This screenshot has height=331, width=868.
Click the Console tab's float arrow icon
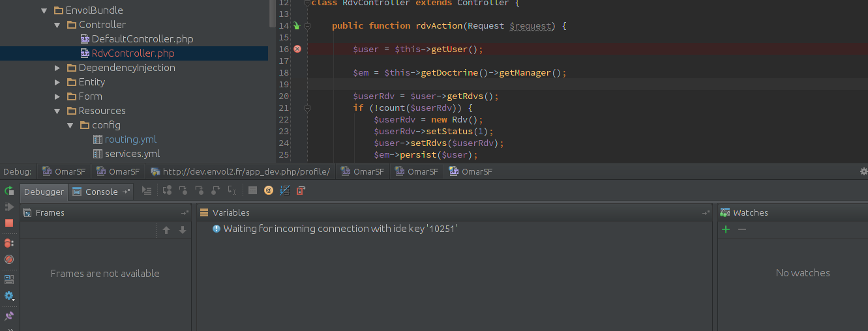pos(126,192)
